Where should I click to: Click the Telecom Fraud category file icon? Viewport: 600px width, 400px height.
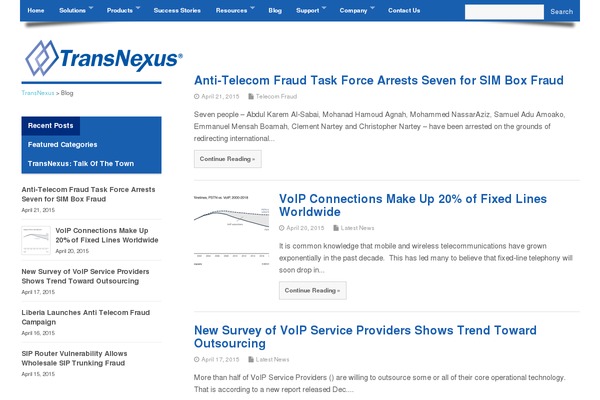[x=251, y=96]
